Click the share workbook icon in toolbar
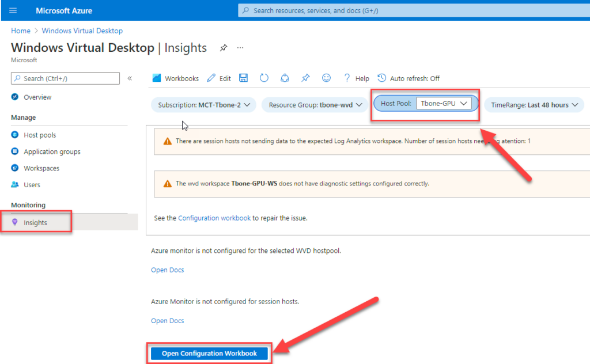The width and height of the screenshot is (590, 364). tap(285, 78)
